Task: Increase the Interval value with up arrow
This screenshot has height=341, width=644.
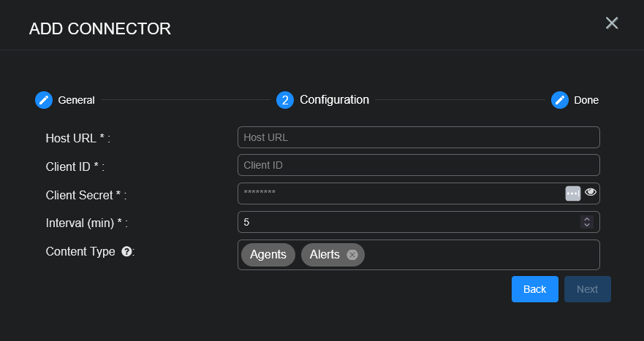Action: [586, 218]
